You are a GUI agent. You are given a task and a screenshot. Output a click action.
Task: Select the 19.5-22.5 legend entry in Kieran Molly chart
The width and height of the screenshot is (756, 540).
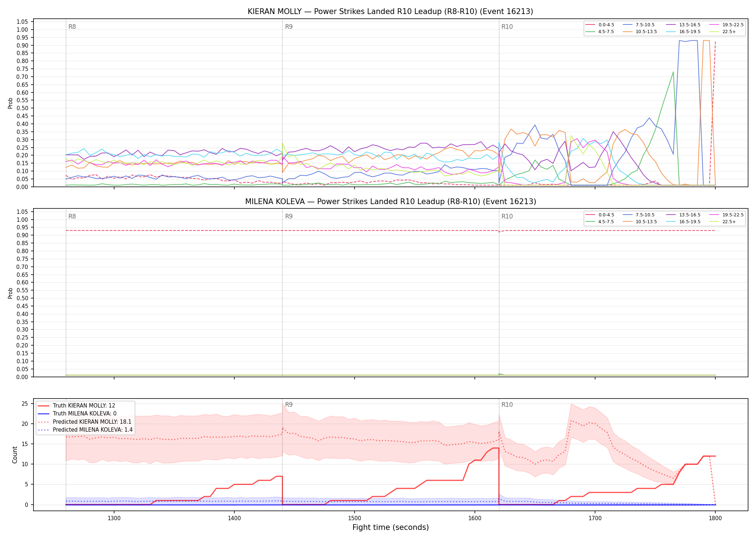click(726, 25)
